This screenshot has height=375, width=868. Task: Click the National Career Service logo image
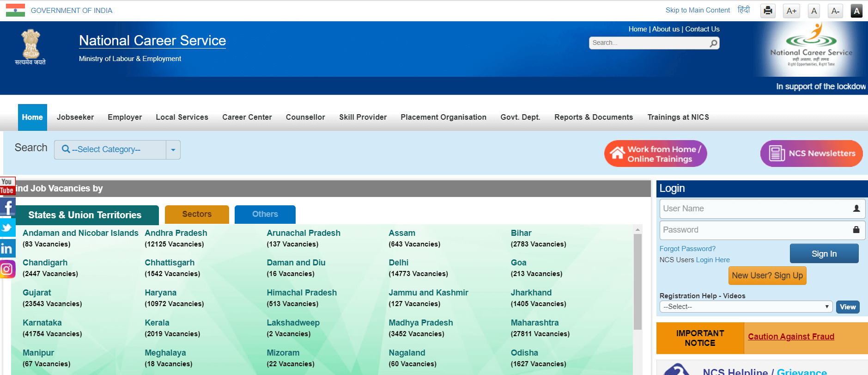tap(811, 49)
